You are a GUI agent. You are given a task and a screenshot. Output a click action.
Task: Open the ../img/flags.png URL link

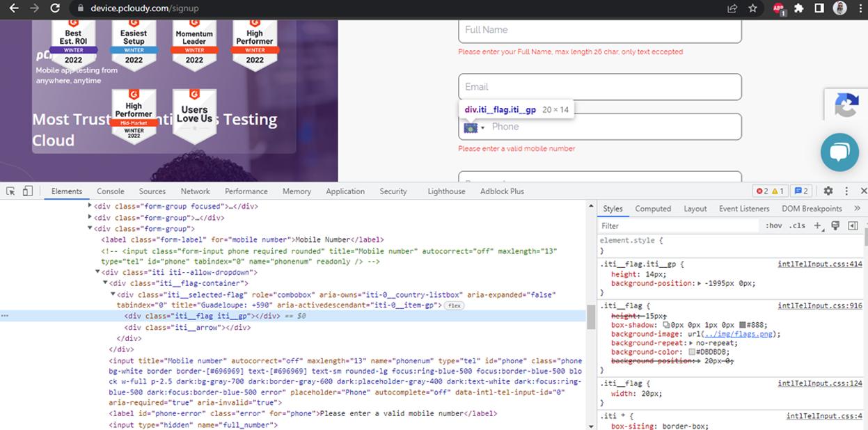(x=739, y=334)
